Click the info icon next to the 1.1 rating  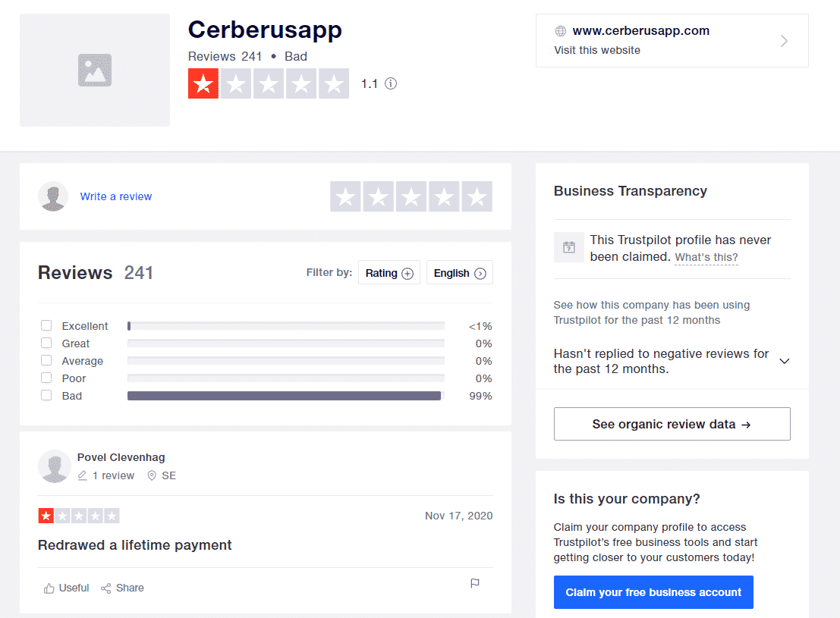point(391,83)
